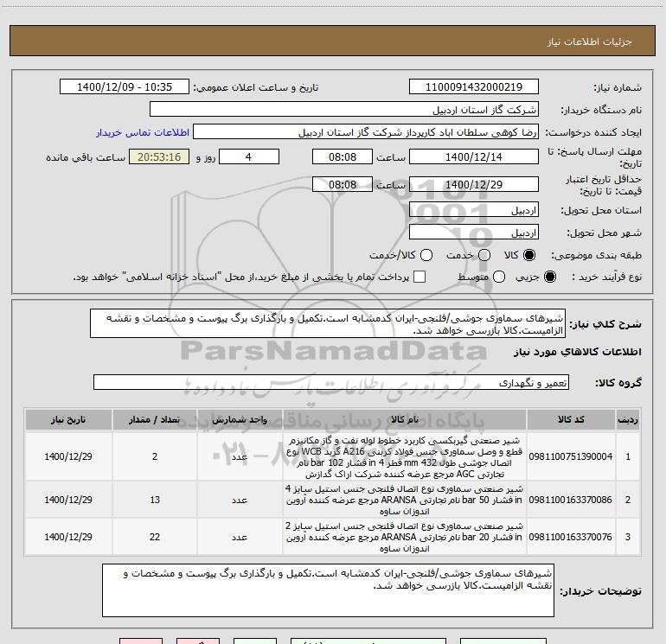Image resolution: width=666 pixels, height=644 pixels.
Task: Click the delivery city field (شهر محل تحویل)
Action: point(474,233)
